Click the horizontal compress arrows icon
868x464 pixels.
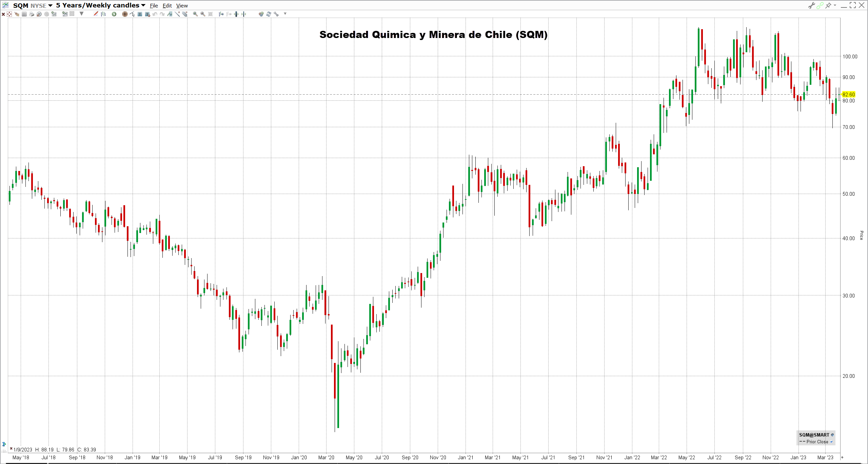[243, 14]
